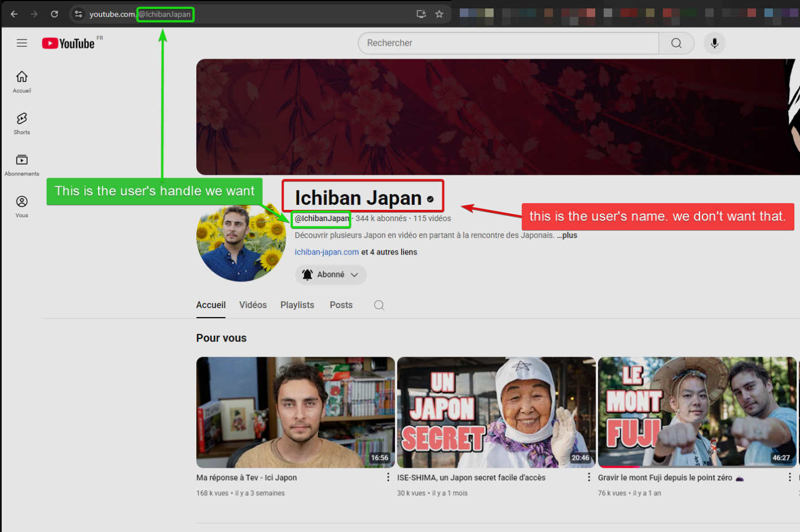Open the YouTube hamburger guide menu
The image size is (800, 532).
click(x=22, y=43)
